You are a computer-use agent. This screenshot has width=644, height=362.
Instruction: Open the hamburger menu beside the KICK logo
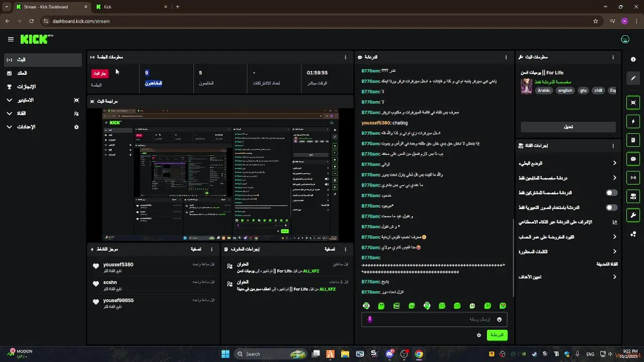(x=11, y=39)
